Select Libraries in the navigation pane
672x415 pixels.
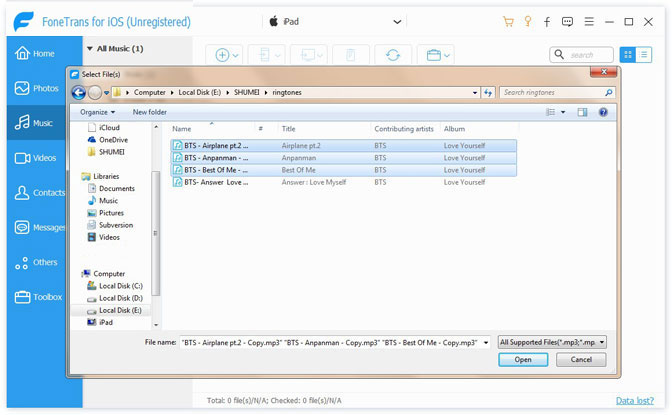click(100, 176)
